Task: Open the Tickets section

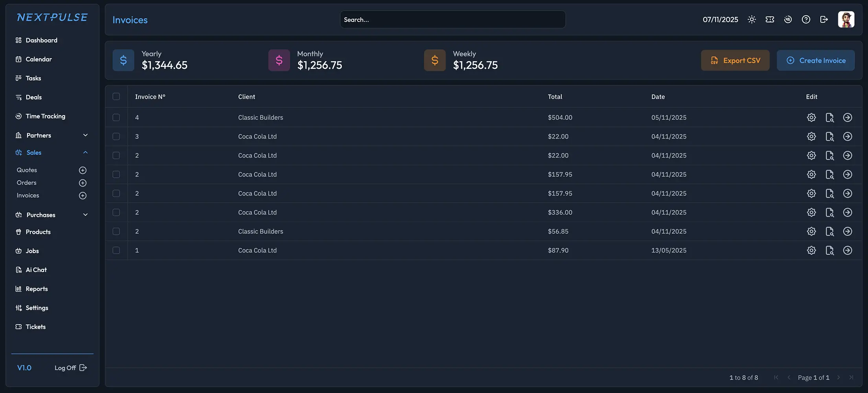Action: (x=35, y=327)
